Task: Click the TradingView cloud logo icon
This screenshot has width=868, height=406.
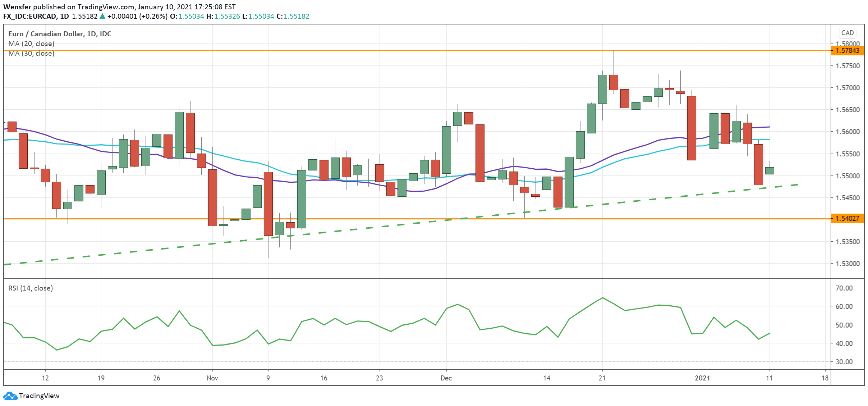Action: coord(10,396)
